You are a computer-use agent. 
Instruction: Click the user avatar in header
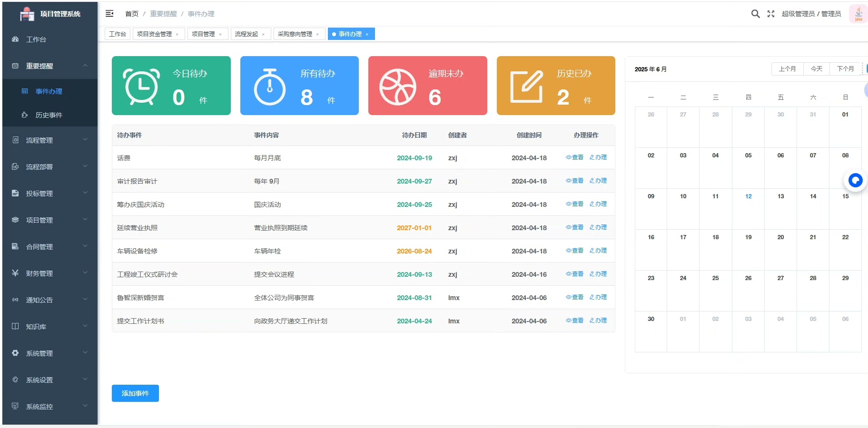click(x=858, y=14)
